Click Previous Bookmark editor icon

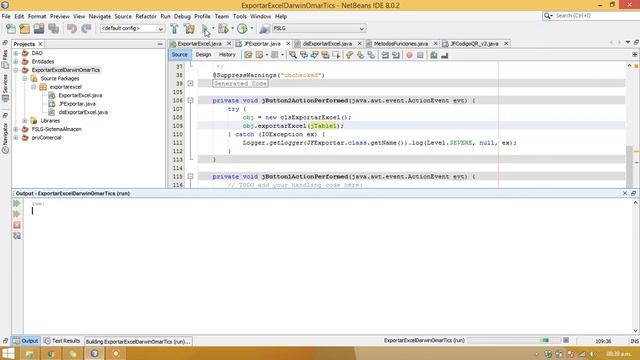tap(349, 55)
